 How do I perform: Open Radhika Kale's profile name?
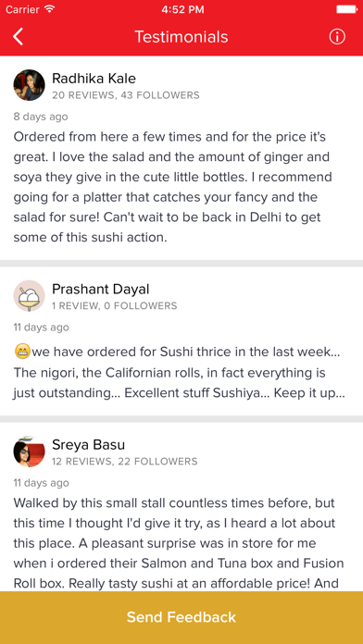(x=94, y=78)
